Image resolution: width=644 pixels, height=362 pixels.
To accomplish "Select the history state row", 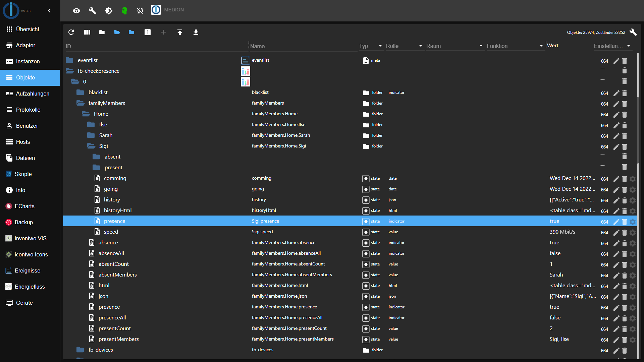I will tap(350, 200).
